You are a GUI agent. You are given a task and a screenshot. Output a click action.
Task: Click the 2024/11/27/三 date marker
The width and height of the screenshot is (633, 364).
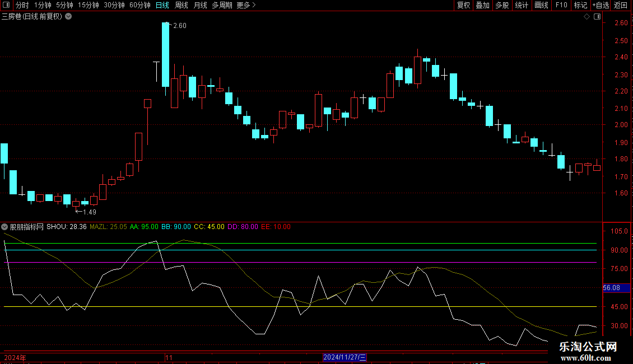345,357
